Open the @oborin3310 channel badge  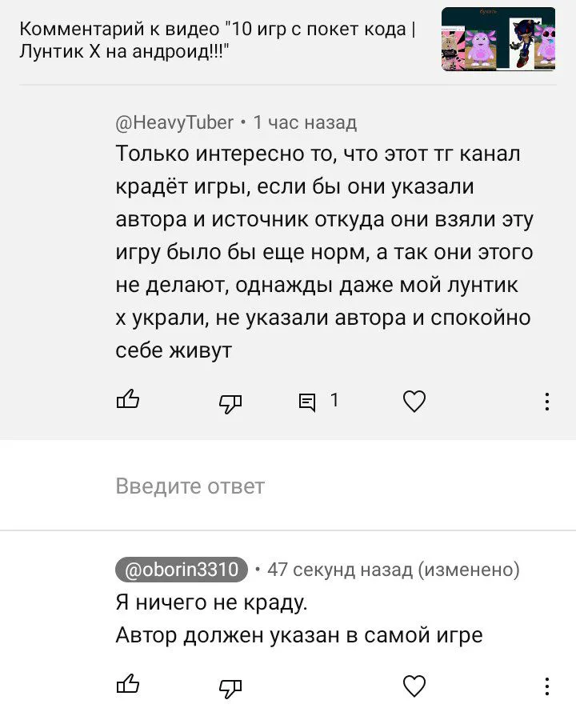(182, 570)
